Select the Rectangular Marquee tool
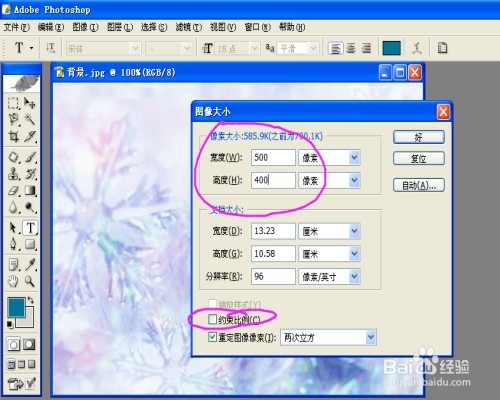The width and height of the screenshot is (500, 400). click(x=13, y=103)
